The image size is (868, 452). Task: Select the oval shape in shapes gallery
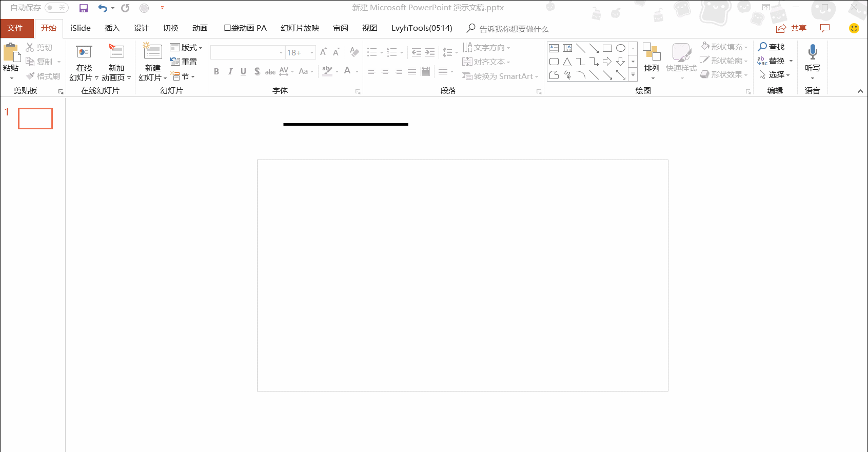click(x=621, y=48)
